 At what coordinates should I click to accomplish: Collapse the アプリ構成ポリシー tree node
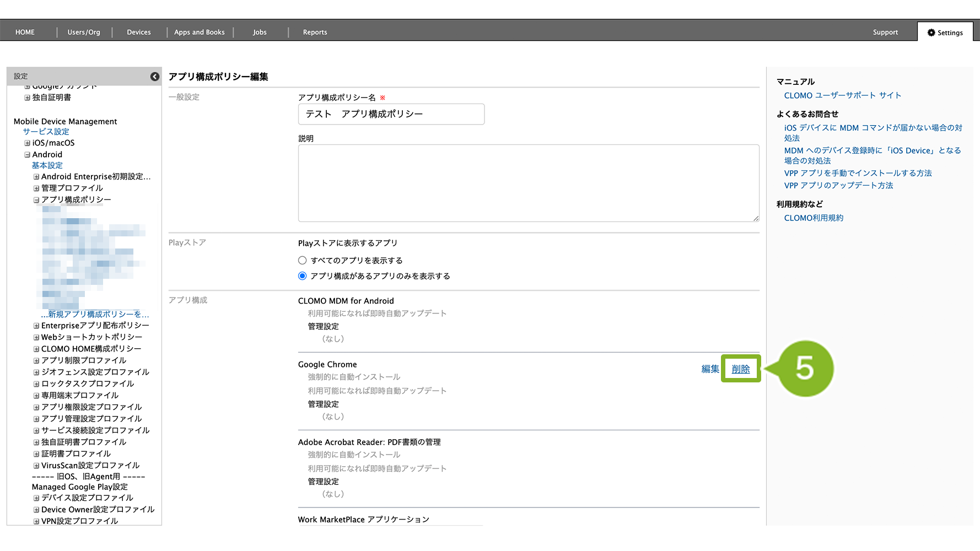pos(36,200)
